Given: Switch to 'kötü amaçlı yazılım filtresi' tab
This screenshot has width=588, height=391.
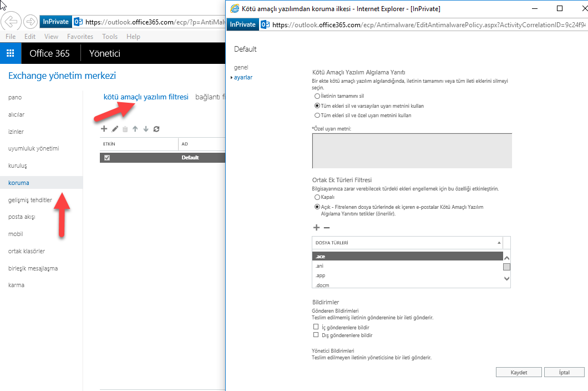Looking at the screenshot, I should [x=146, y=97].
